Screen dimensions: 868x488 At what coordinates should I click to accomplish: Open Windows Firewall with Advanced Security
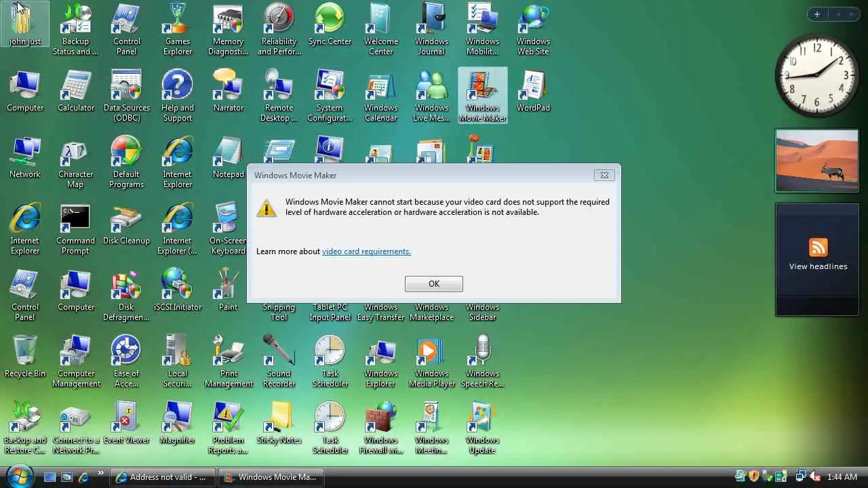click(380, 428)
